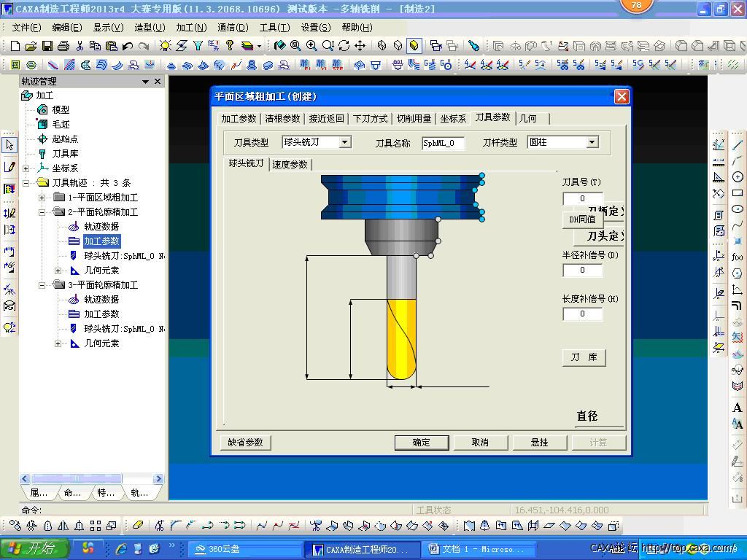Click the wireframe display cube icon
747x560 pixels.
[382, 46]
